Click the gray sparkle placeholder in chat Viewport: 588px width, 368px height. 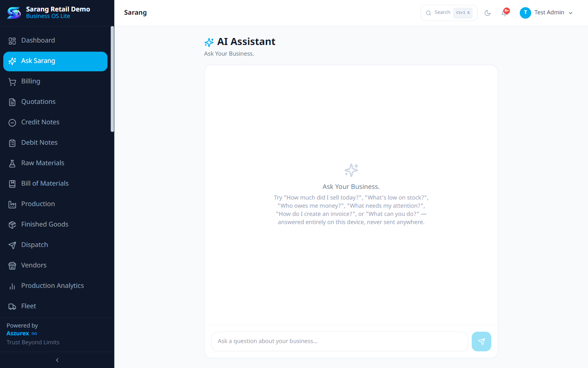pyautogui.click(x=351, y=170)
